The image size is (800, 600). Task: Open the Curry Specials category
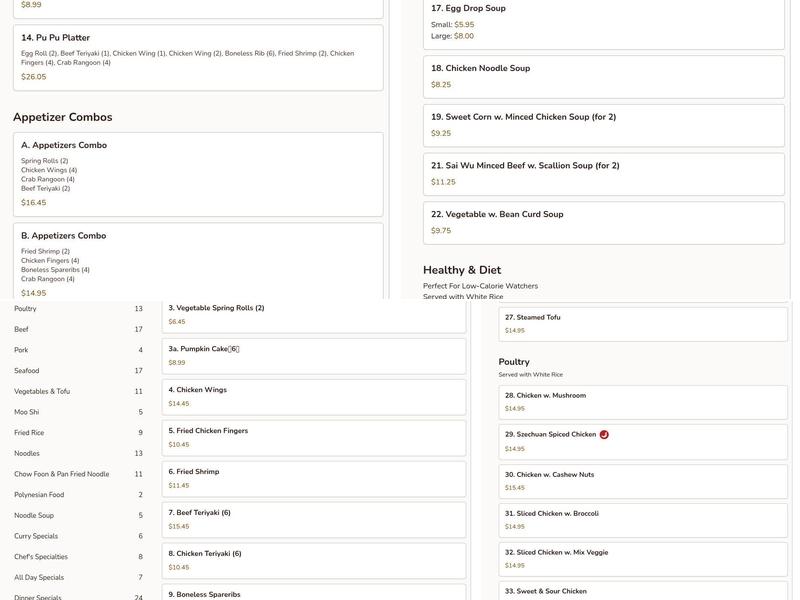click(x=36, y=536)
